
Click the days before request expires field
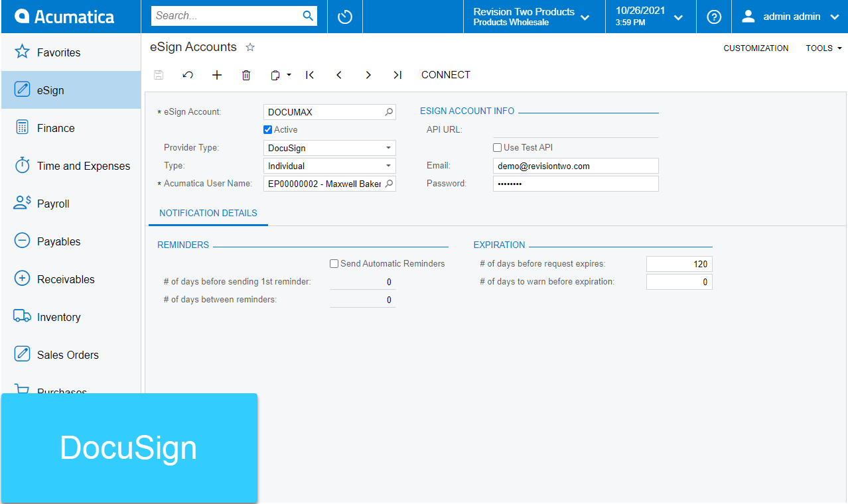679,264
